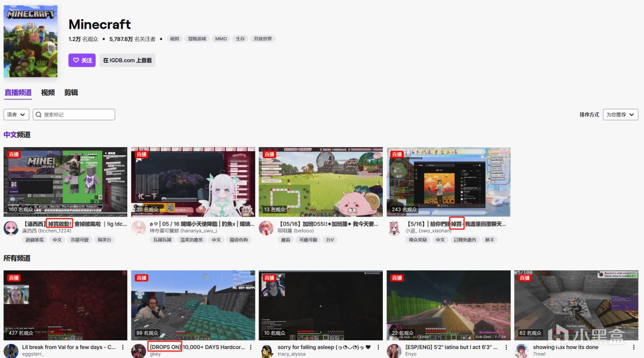This screenshot has width=644, height=358.
Task: Click the bellooo channel avatar
Action: [267, 228]
